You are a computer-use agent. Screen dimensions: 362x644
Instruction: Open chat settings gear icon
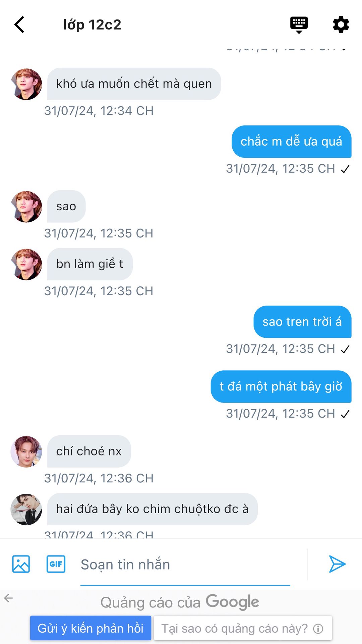tap(341, 25)
